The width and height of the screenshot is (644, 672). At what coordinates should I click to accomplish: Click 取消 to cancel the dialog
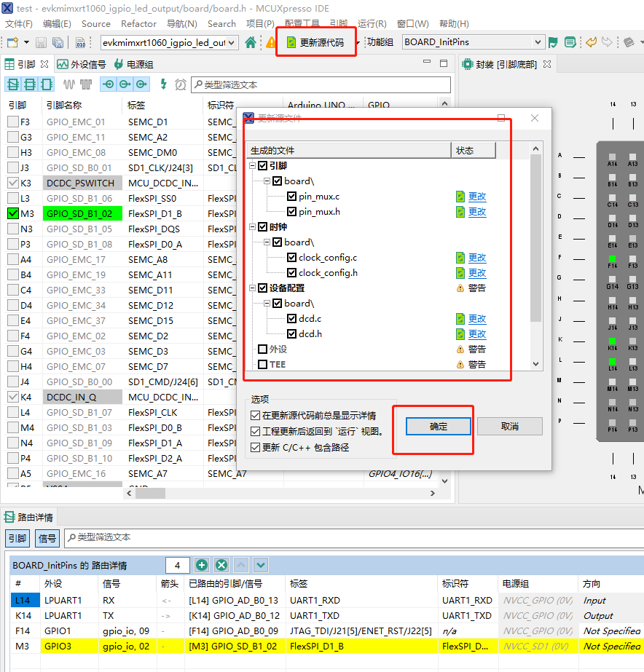pos(510,427)
